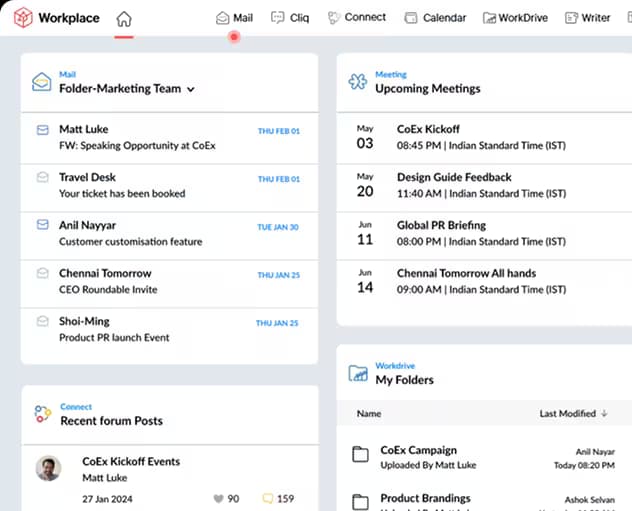The height and width of the screenshot is (511, 632).
Task: Open email Your ticket has been booked
Action: 169,187
